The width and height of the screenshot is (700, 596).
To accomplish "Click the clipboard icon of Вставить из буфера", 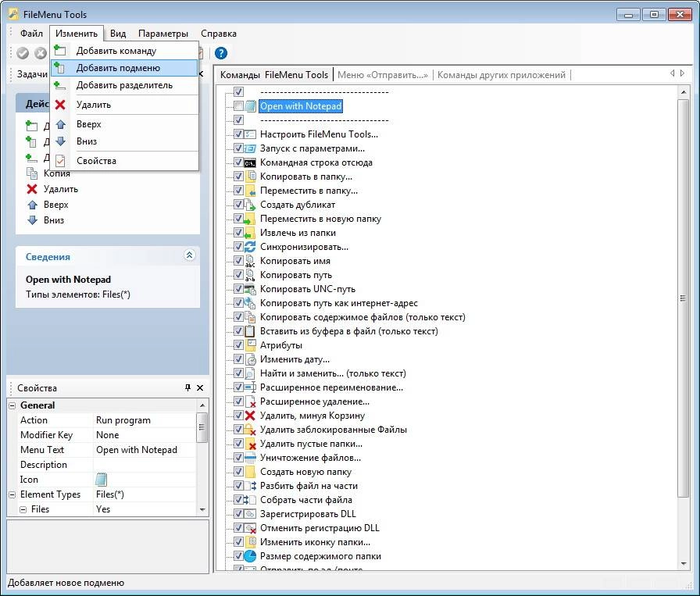I will tap(251, 331).
